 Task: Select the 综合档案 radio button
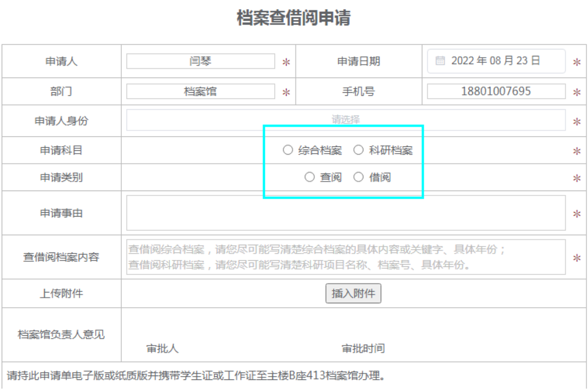(288, 150)
